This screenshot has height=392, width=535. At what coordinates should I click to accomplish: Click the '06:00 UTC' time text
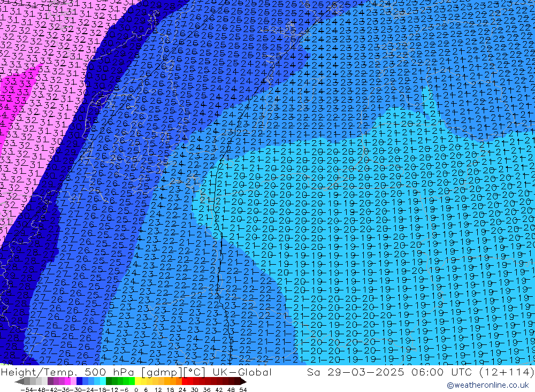[x=440, y=372]
